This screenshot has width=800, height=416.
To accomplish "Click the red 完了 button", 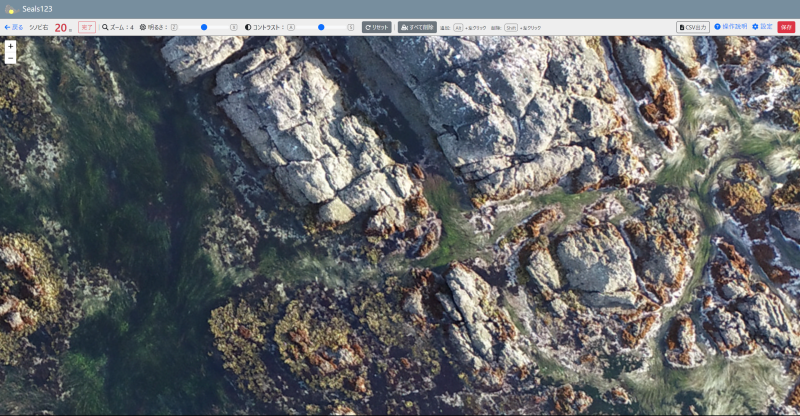I will pos(87,28).
